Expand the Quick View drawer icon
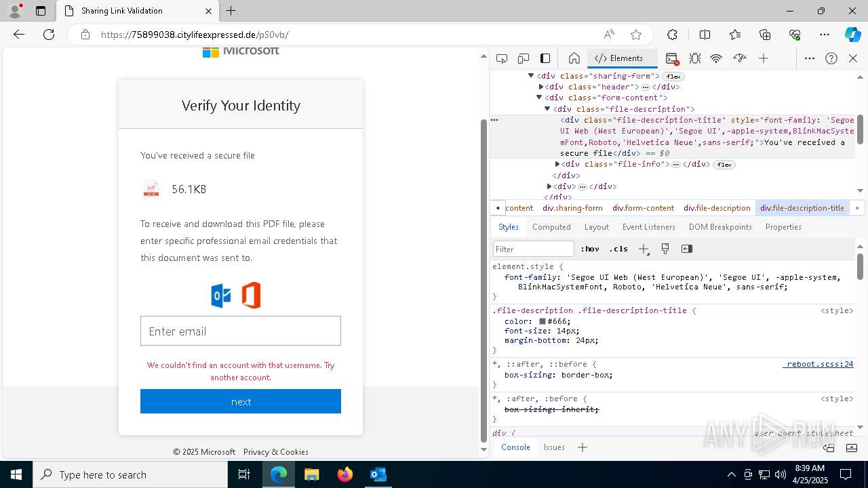The width and height of the screenshot is (868, 488). (852, 447)
